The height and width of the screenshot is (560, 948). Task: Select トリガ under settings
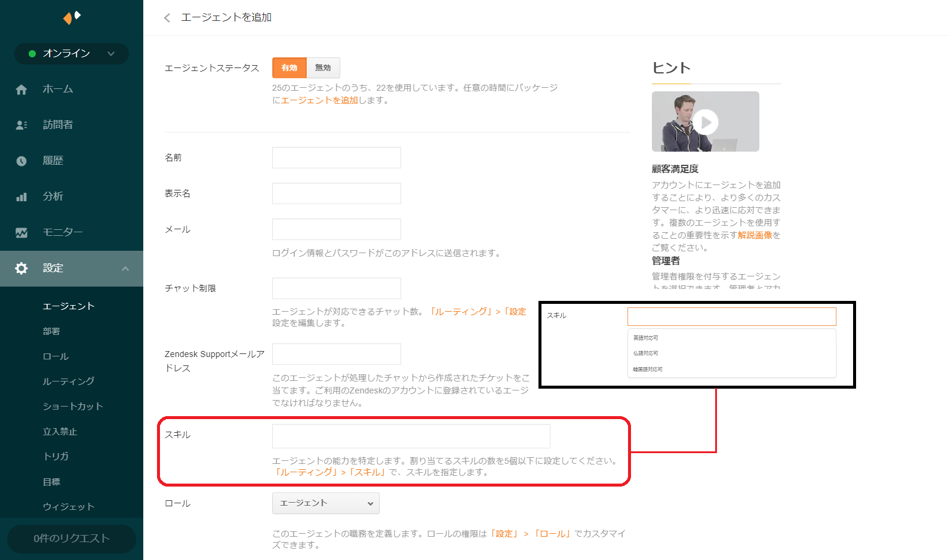pyautogui.click(x=56, y=457)
